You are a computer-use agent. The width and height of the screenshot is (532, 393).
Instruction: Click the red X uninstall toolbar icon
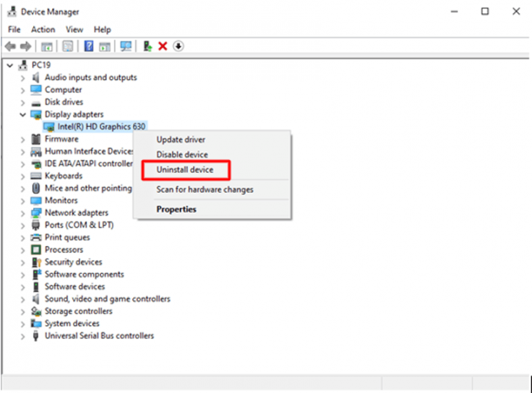163,46
